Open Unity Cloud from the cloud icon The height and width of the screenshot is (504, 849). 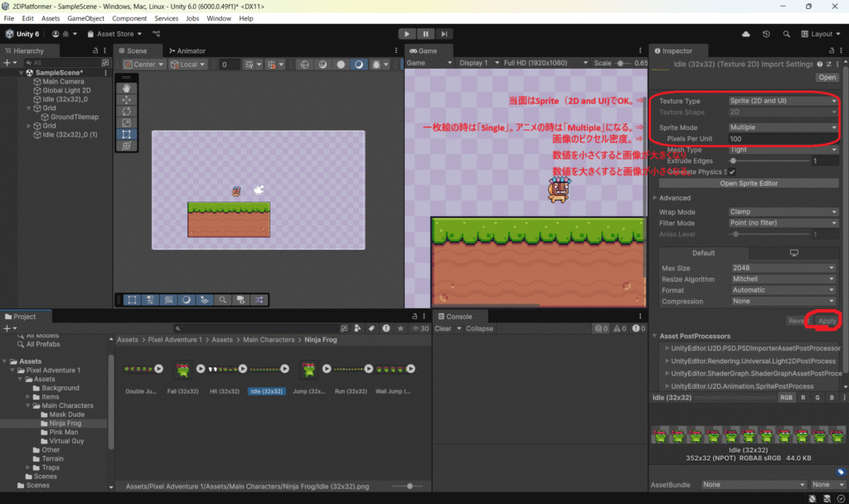[745, 33]
